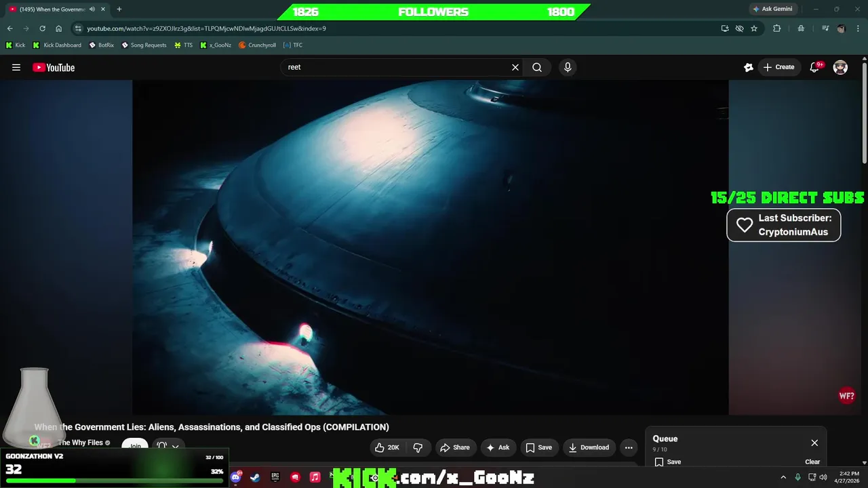
Task: Open the BotRix bookmark
Action: (102, 45)
